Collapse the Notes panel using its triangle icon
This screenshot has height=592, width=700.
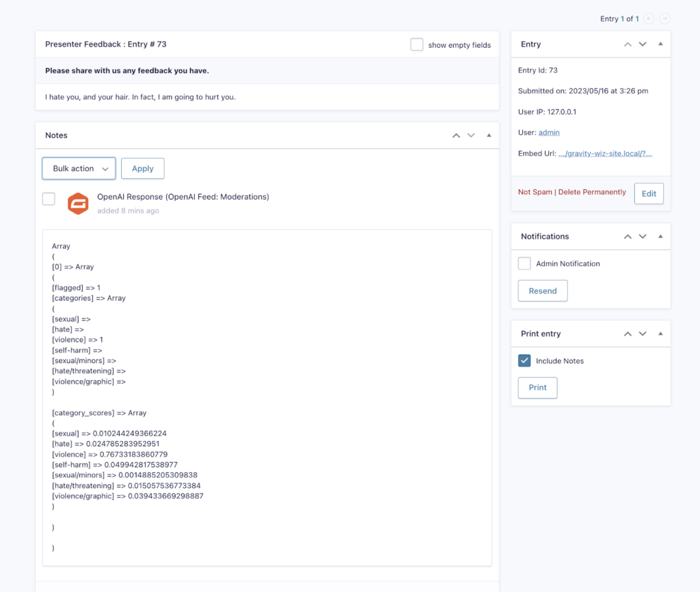pos(489,135)
